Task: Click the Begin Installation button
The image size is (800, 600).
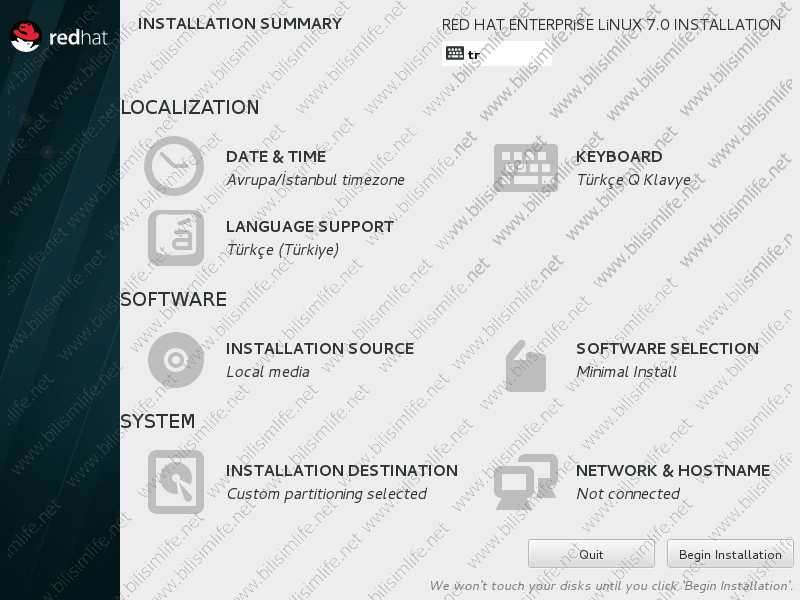Action: click(x=730, y=554)
